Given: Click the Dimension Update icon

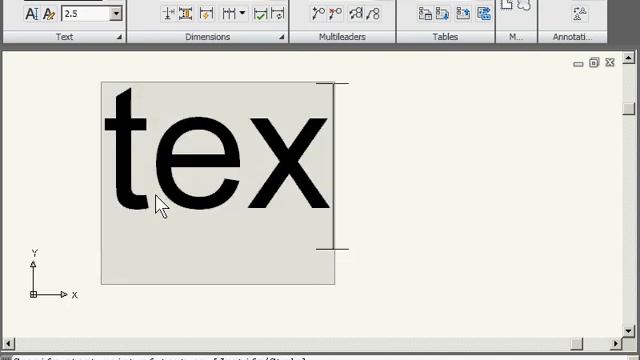Looking at the screenshot, I should pyautogui.click(x=278, y=14).
